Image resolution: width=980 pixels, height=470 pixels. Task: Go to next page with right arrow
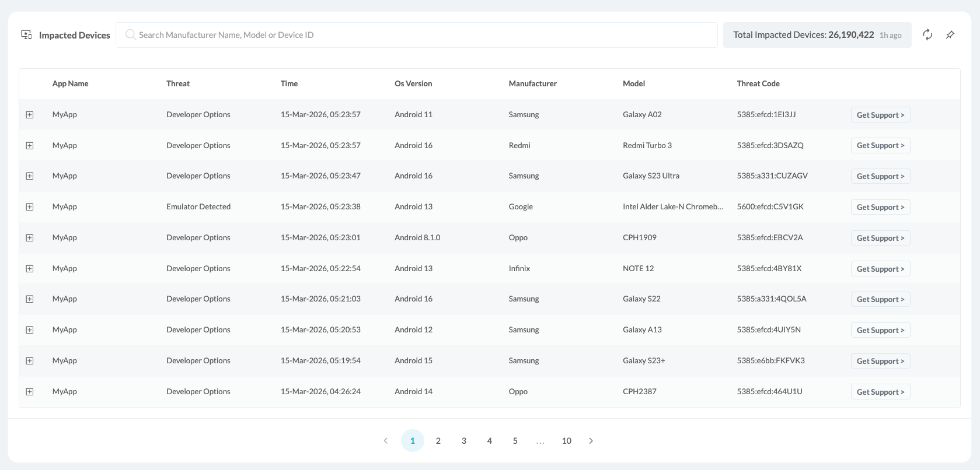[591, 441]
